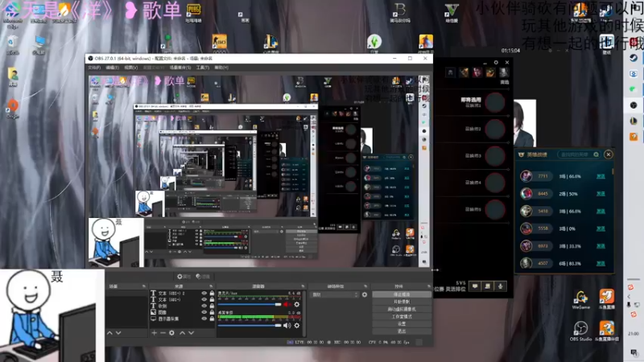This screenshot has width=644, height=362.
Task: Add a new source in OBS Sources panel
Action: point(154,333)
